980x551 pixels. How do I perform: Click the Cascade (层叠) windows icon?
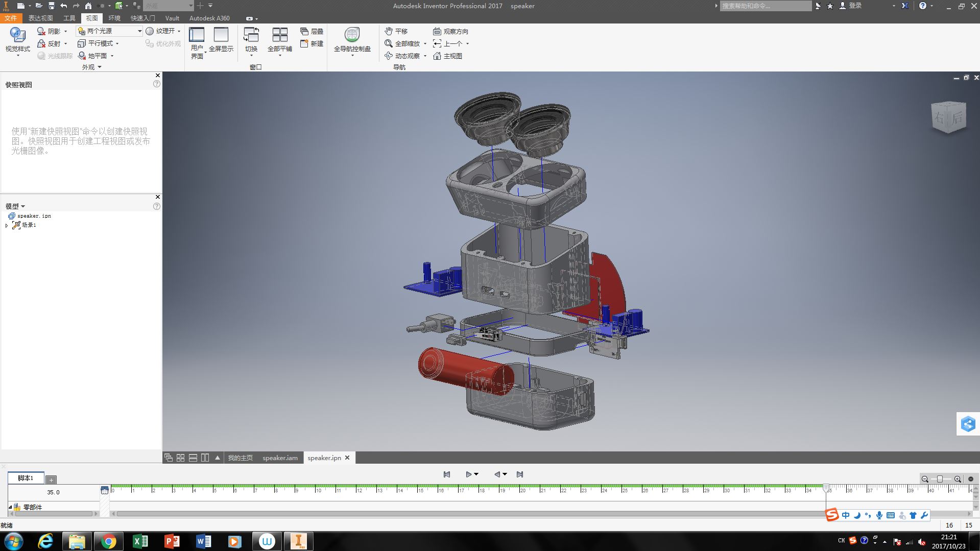304,31
